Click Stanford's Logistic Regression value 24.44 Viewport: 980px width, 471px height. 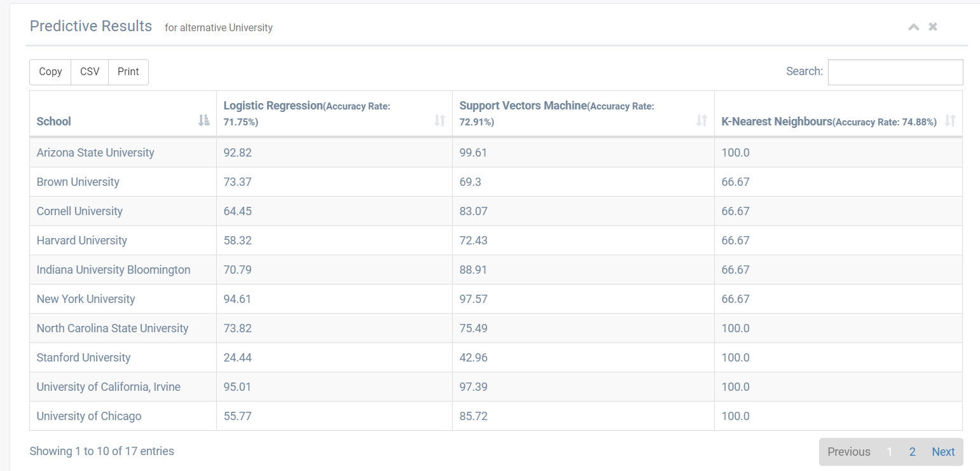tap(238, 358)
